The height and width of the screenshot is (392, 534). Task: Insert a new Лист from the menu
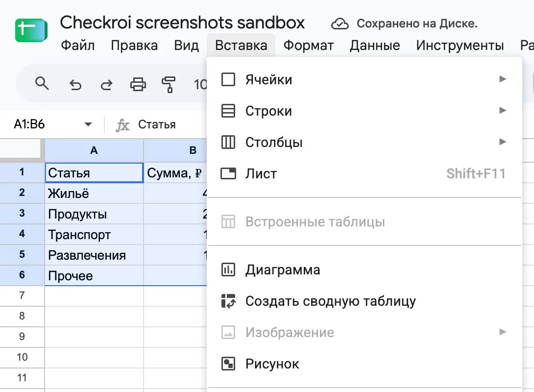[x=364, y=173]
